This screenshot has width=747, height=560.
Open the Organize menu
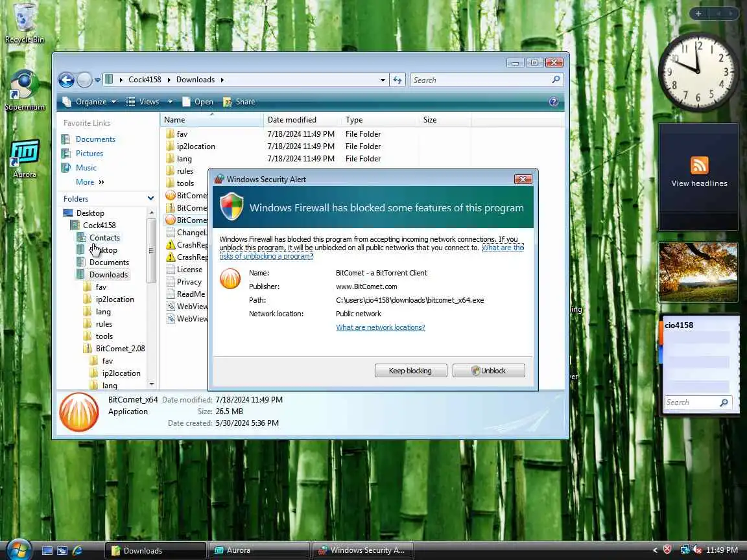[89, 102]
